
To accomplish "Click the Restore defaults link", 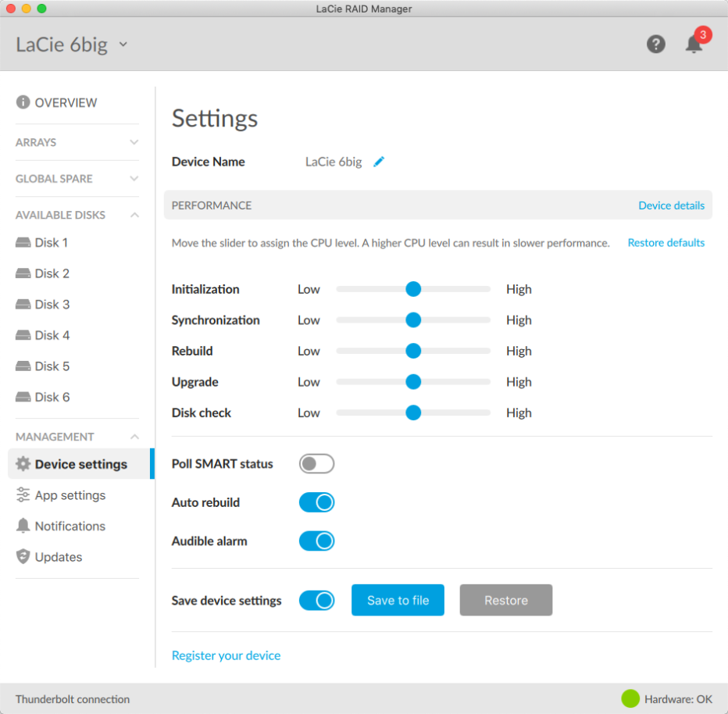I will click(x=666, y=242).
